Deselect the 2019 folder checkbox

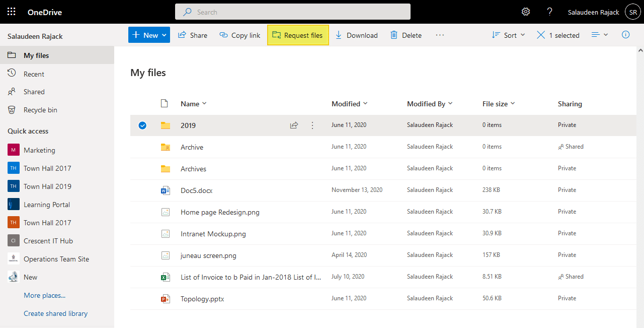[x=142, y=125]
